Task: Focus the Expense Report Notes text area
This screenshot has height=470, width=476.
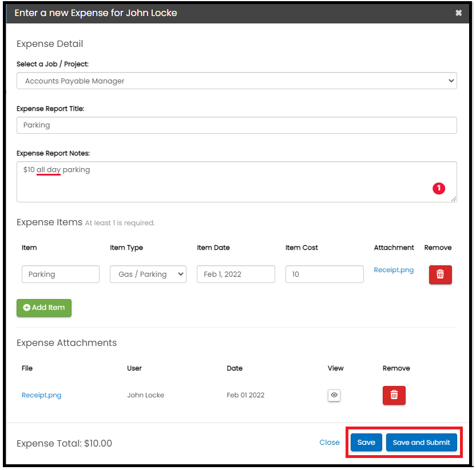Action: pyautogui.click(x=237, y=182)
